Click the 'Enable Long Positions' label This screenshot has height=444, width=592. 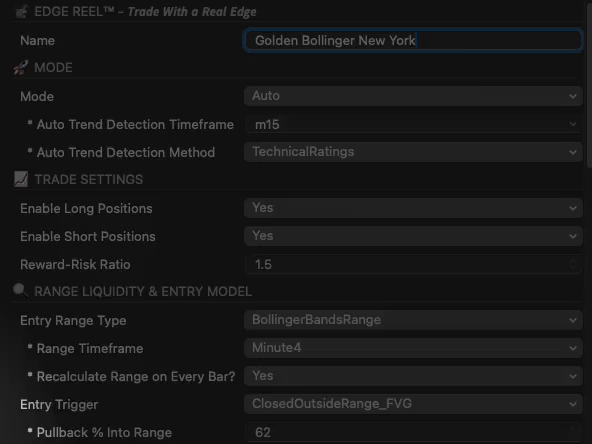click(86, 208)
